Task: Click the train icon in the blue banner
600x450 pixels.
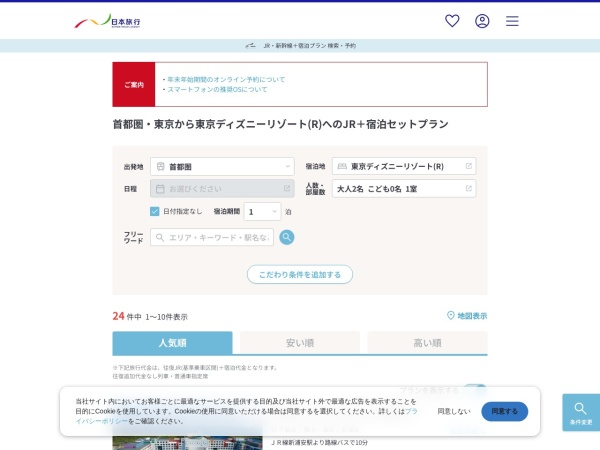Action: click(x=250, y=46)
